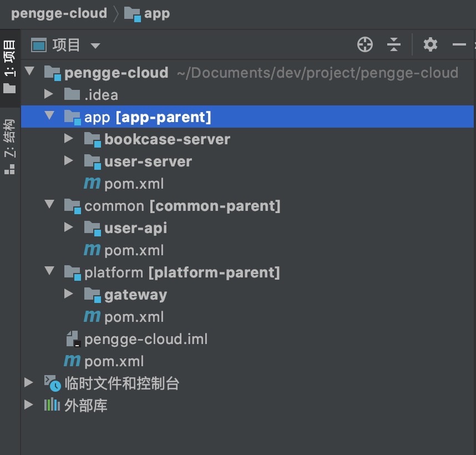Open the project panel gear settings
Image resolution: width=476 pixels, height=455 pixels.
point(431,45)
